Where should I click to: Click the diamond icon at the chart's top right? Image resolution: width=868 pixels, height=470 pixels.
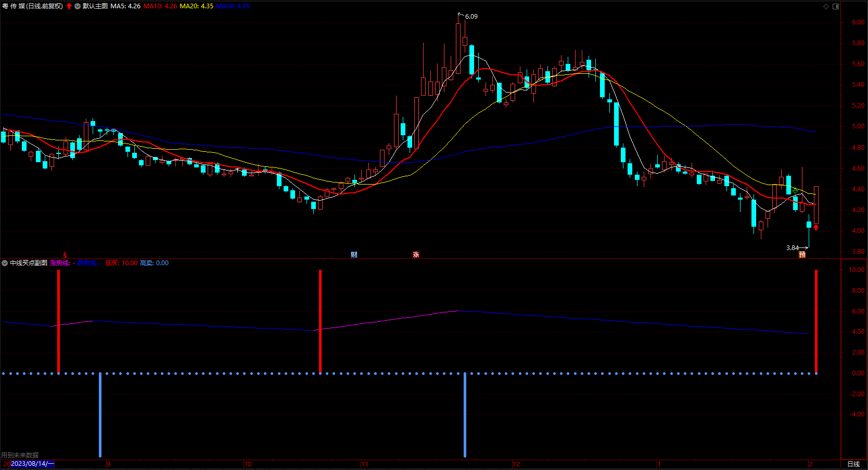click(x=826, y=6)
